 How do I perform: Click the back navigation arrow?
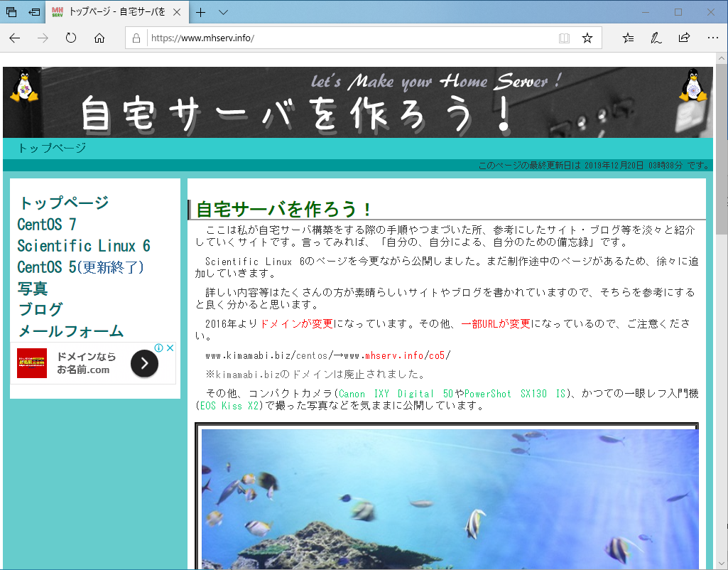click(14, 38)
